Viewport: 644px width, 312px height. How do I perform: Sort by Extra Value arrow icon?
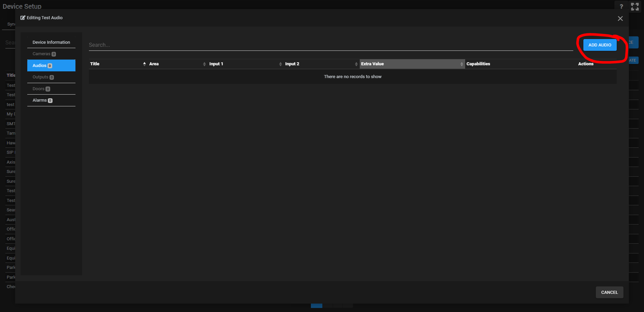pyautogui.click(x=461, y=64)
